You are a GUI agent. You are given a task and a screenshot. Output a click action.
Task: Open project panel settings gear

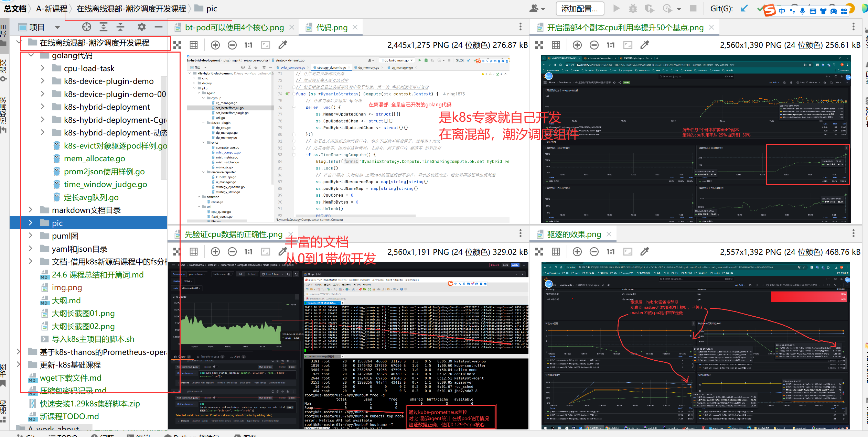(x=141, y=27)
